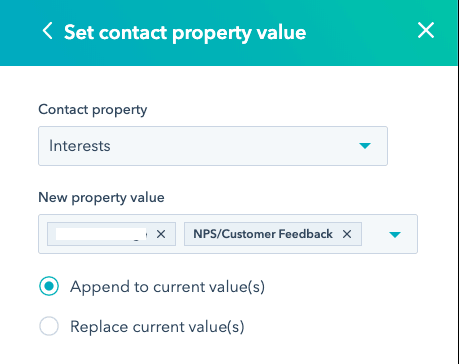Remove the NPS/Customer Feedback value tag

coord(347,234)
